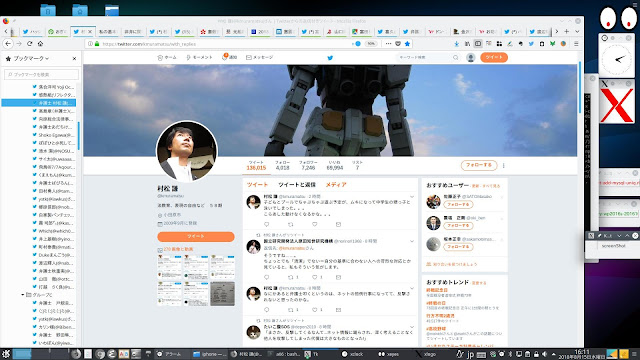Like the first tweet about the pool
Image resolution: width=640 pixels, height=360 pixels.
point(315,224)
